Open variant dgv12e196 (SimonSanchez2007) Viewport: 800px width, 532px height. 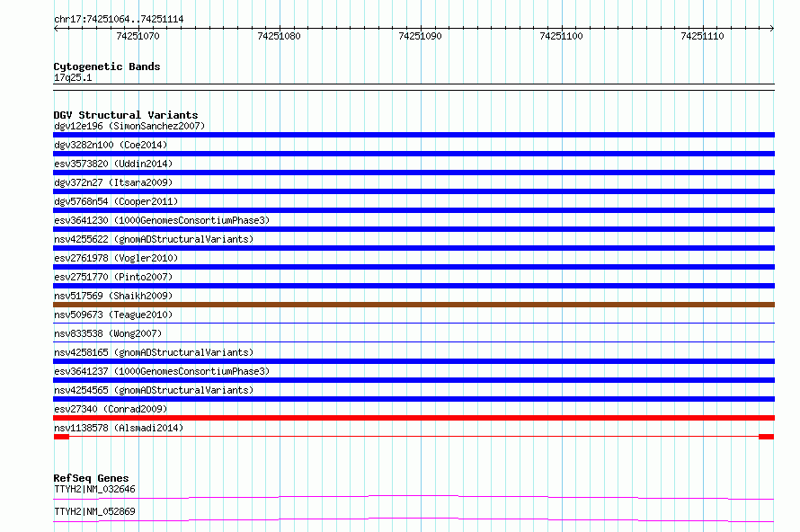coord(129,126)
